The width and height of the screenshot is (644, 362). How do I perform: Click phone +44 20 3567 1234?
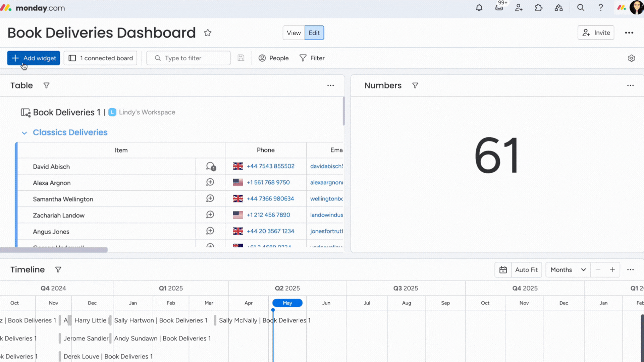click(x=270, y=231)
